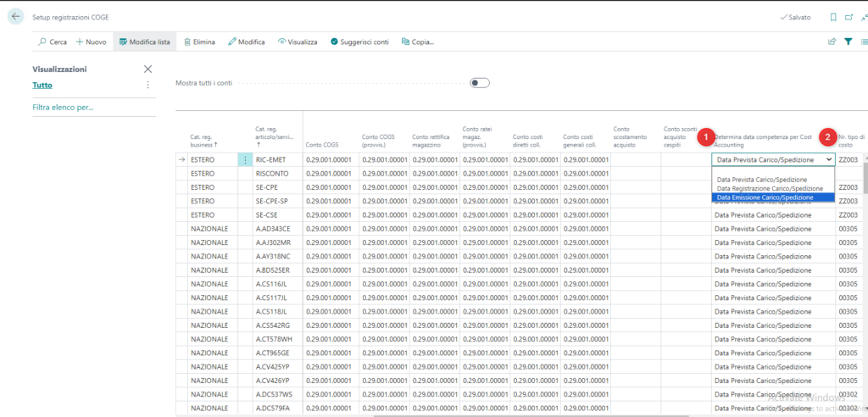Viewport: 868px width, 417px height.
Task: Select the SE-CSE cell
Action: 277,215
